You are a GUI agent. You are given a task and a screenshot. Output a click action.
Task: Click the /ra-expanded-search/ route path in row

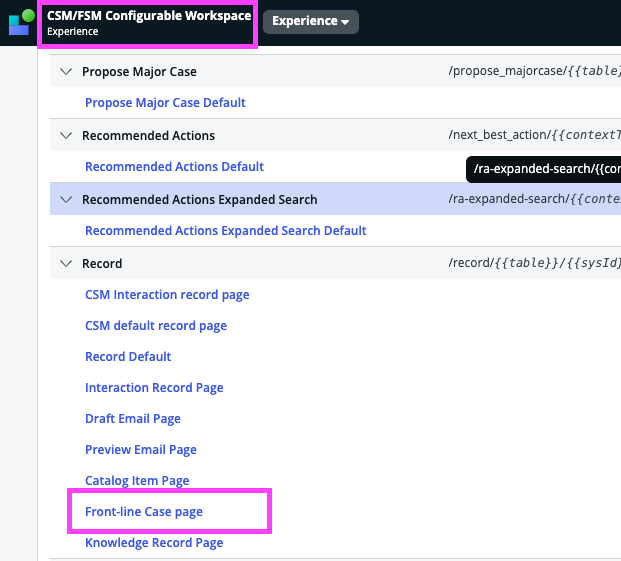[x=535, y=199]
